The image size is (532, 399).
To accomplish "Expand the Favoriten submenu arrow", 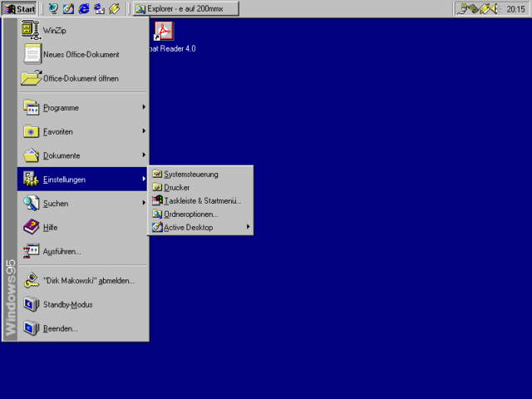I will 144,131.
